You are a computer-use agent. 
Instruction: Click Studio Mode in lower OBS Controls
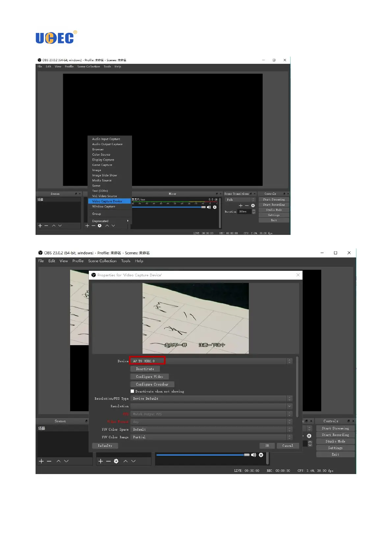335,441
